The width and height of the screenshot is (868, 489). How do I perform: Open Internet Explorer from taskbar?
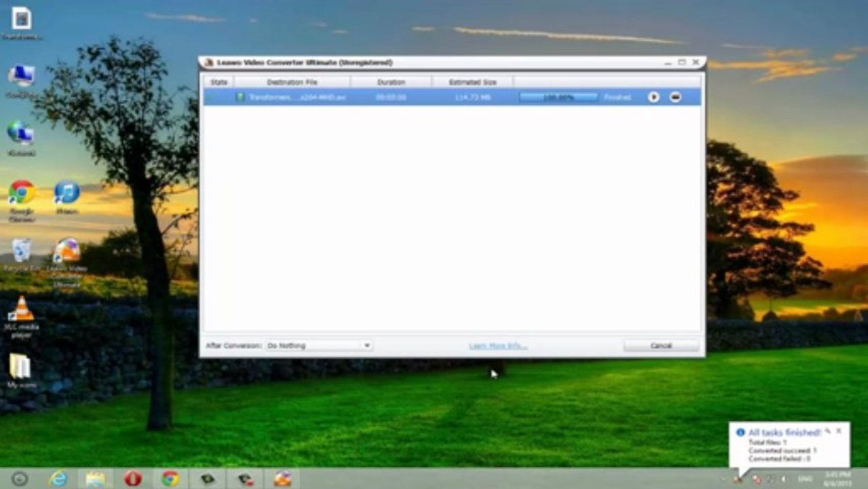pyautogui.click(x=59, y=479)
